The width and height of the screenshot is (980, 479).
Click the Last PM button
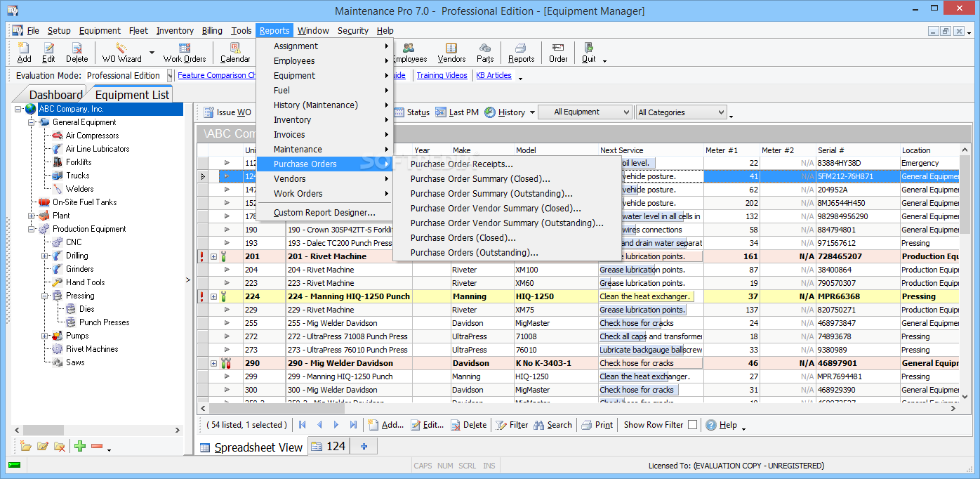(457, 112)
